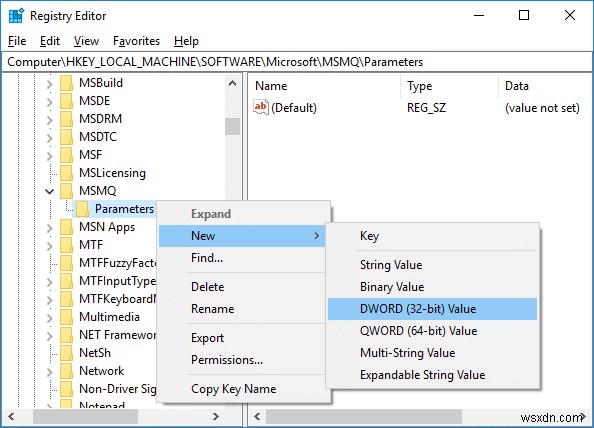
Task: Expand the MSBuild tree node
Action: point(50,84)
